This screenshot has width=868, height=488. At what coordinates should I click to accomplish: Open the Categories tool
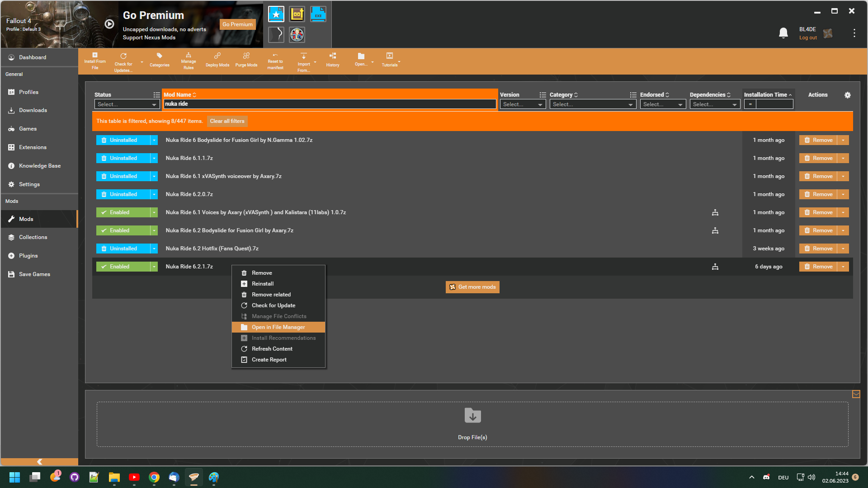160,61
